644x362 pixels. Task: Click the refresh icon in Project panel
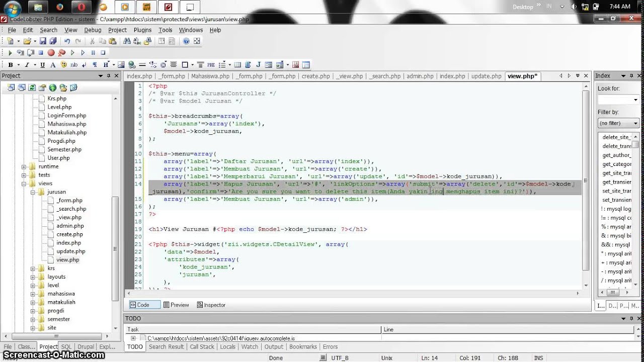pyautogui.click(x=32, y=87)
